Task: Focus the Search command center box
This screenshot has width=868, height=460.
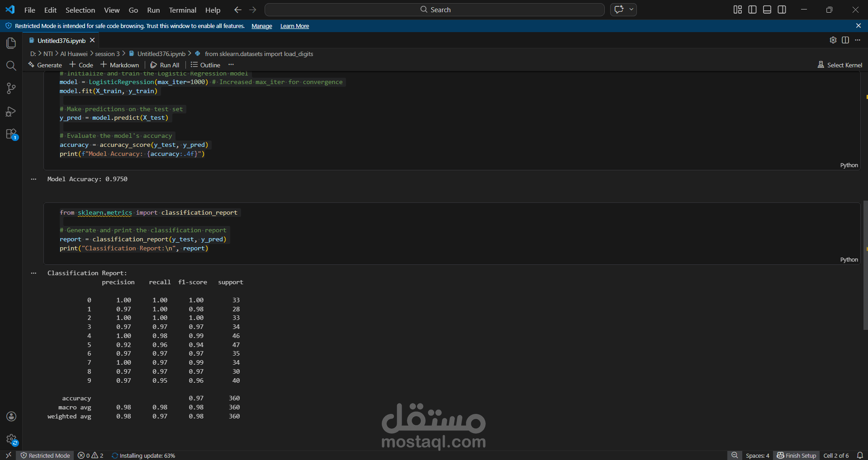Action: pyautogui.click(x=435, y=9)
